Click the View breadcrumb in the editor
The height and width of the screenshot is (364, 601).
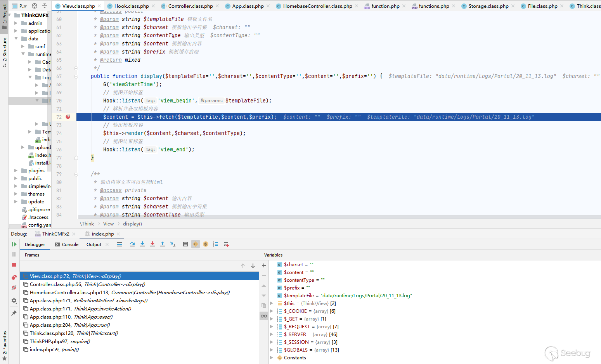(x=108, y=224)
